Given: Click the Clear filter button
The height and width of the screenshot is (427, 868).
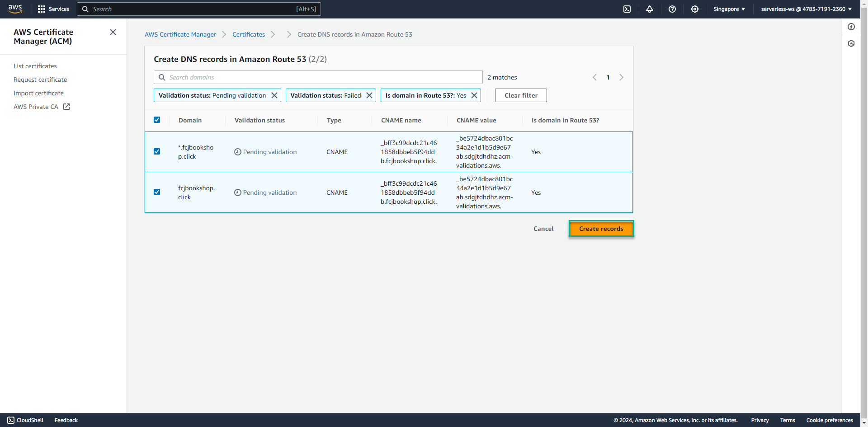Looking at the screenshot, I should pos(521,95).
